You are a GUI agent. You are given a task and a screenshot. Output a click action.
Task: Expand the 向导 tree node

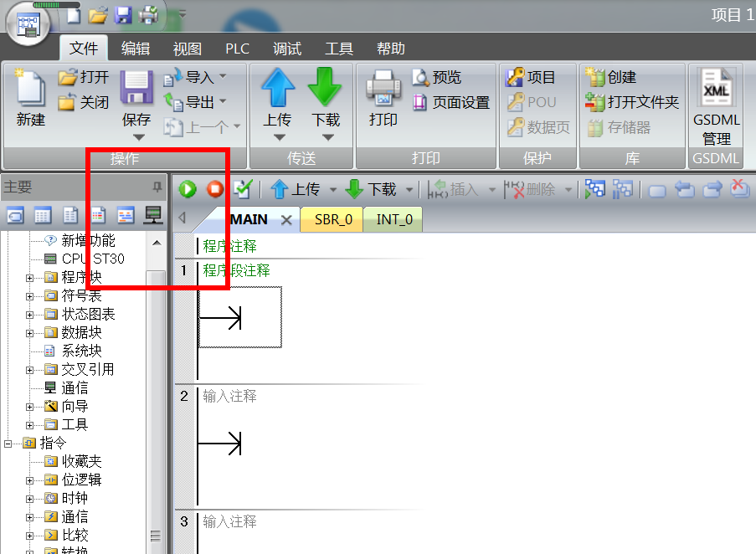[29, 407]
